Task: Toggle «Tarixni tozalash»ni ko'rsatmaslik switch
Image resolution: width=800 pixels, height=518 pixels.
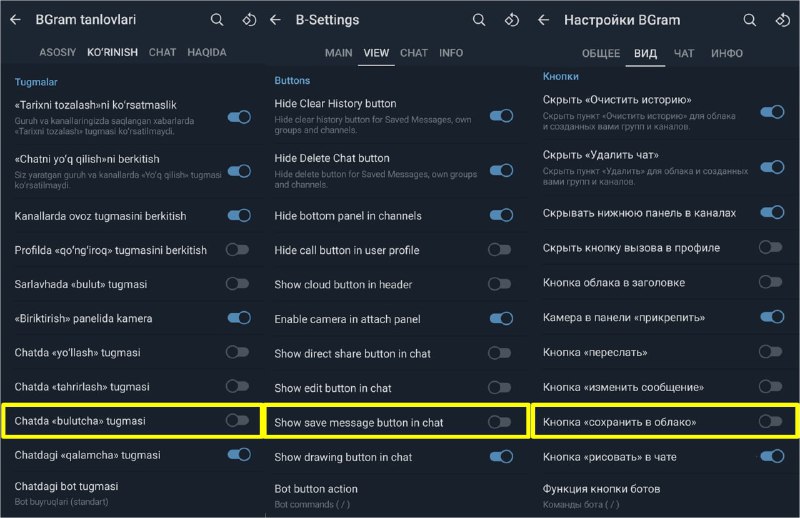Action: 239,117
